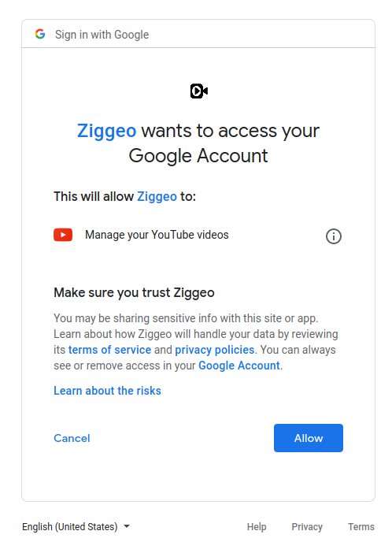The height and width of the screenshot is (542, 392).
Task: Open Help in the footer
Action: point(257,527)
